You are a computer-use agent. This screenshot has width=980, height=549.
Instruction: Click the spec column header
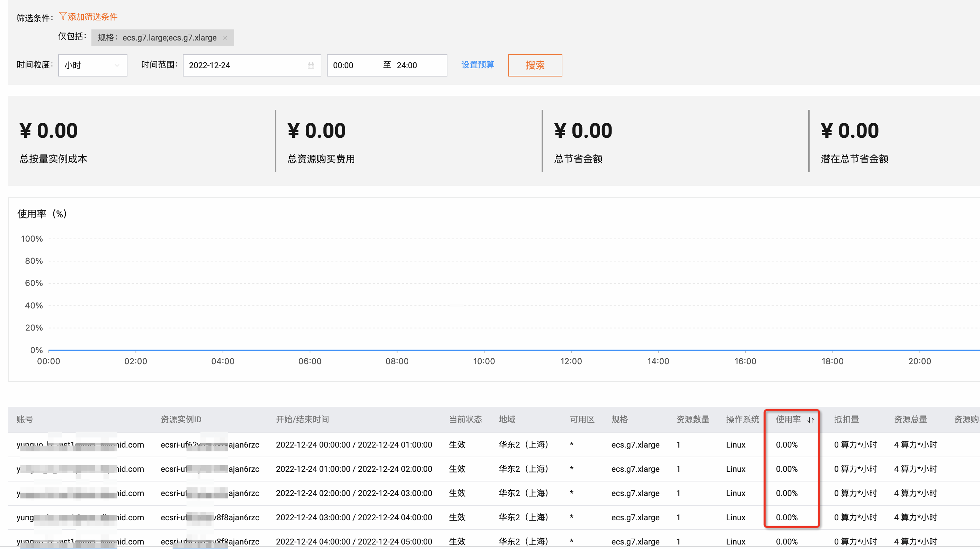[x=620, y=419]
